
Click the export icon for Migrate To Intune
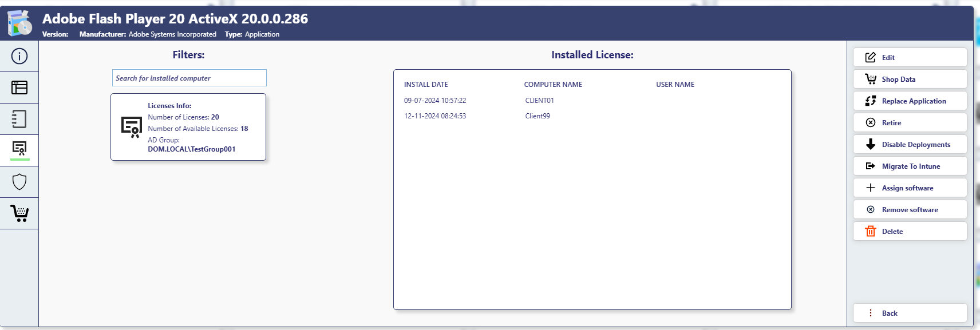[x=871, y=166]
